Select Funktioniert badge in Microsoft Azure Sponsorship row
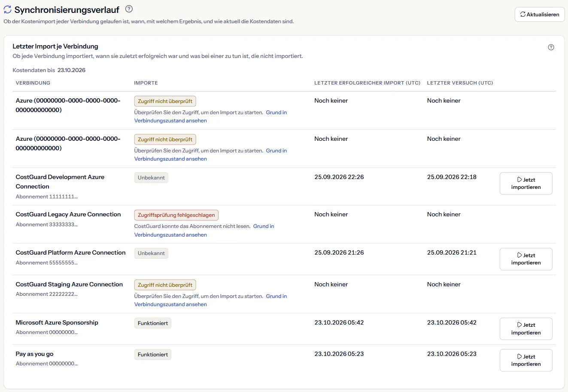 [x=153, y=323]
